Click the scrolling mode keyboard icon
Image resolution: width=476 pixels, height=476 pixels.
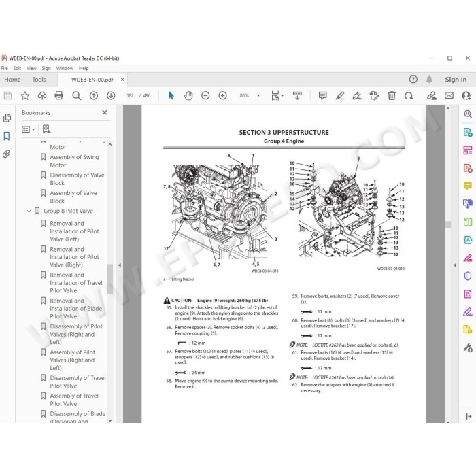[x=297, y=96]
